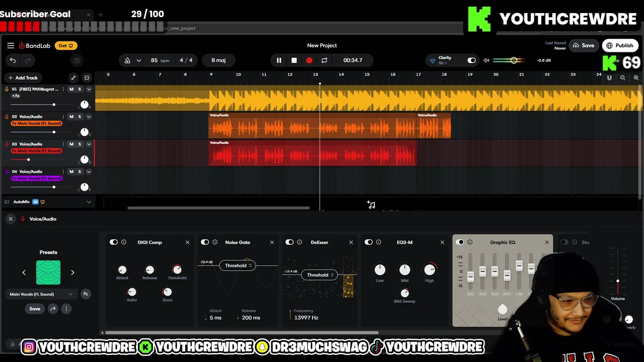Expand track 03 chevron
Screen dimensions: 644x362
click(x=89, y=144)
